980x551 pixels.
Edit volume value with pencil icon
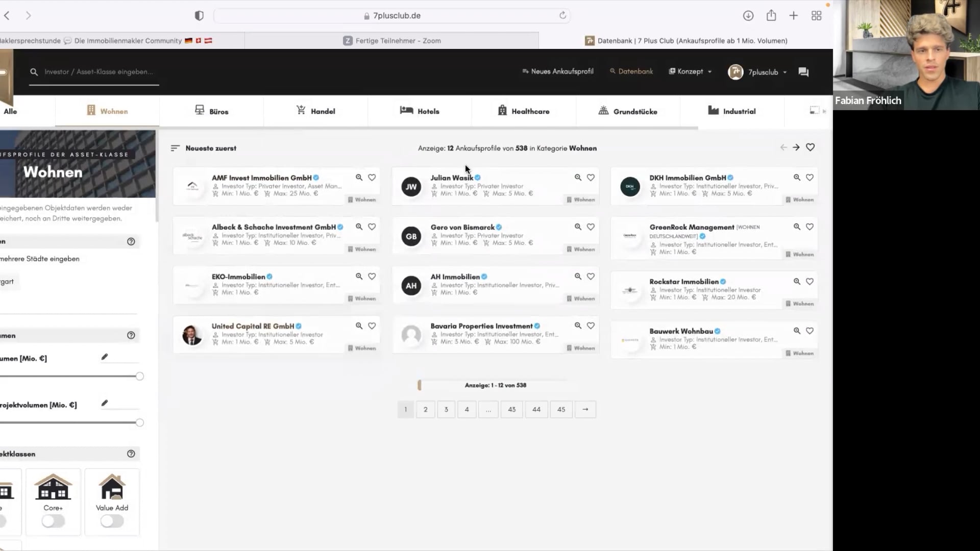(105, 357)
